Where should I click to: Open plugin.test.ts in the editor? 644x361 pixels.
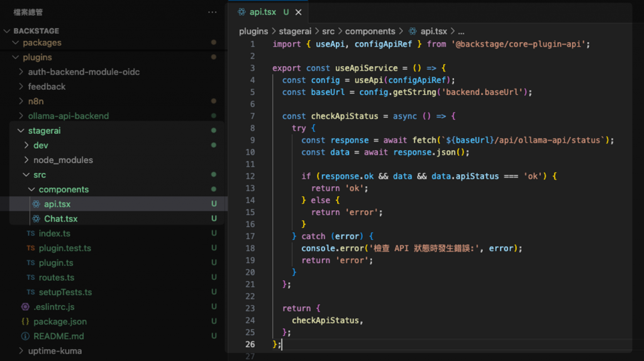(65, 248)
